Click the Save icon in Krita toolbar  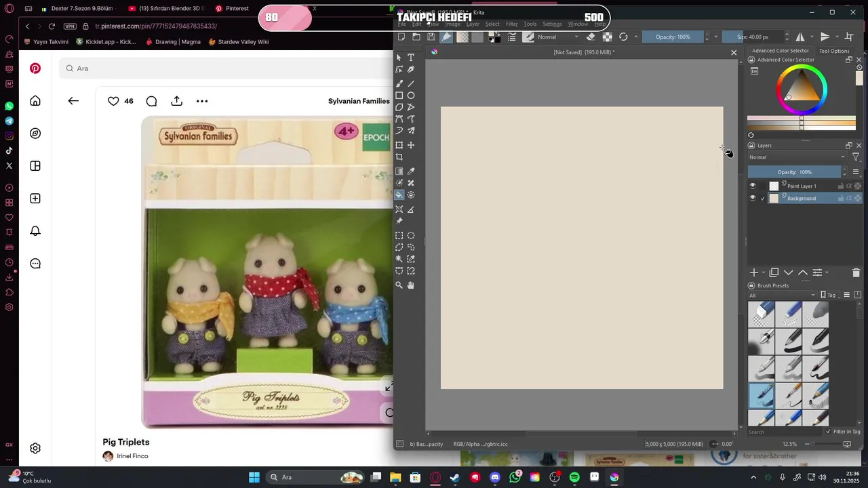click(x=431, y=37)
